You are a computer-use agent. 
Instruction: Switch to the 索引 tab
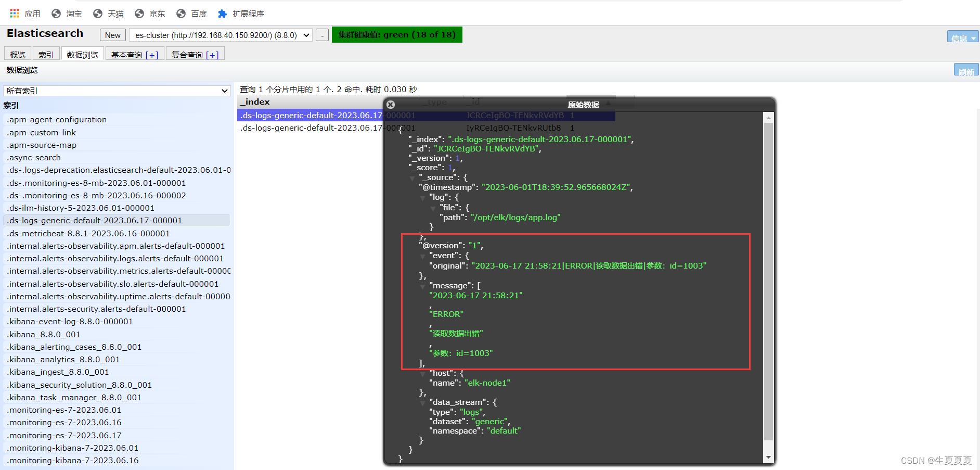pyautogui.click(x=46, y=54)
